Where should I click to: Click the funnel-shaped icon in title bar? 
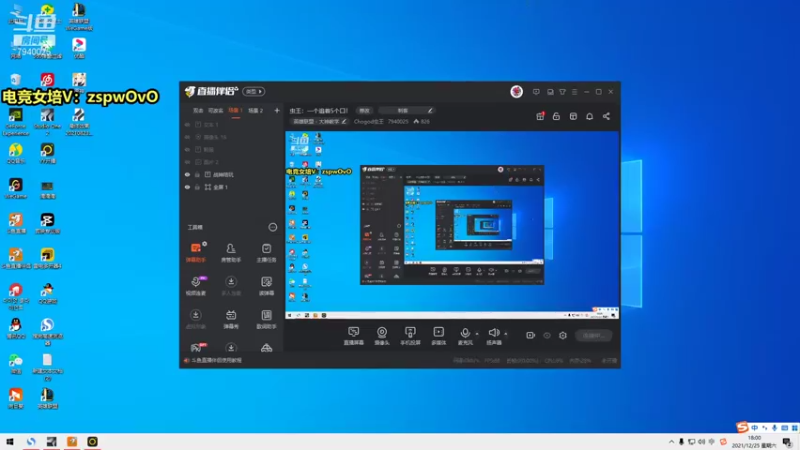point(562,92)
